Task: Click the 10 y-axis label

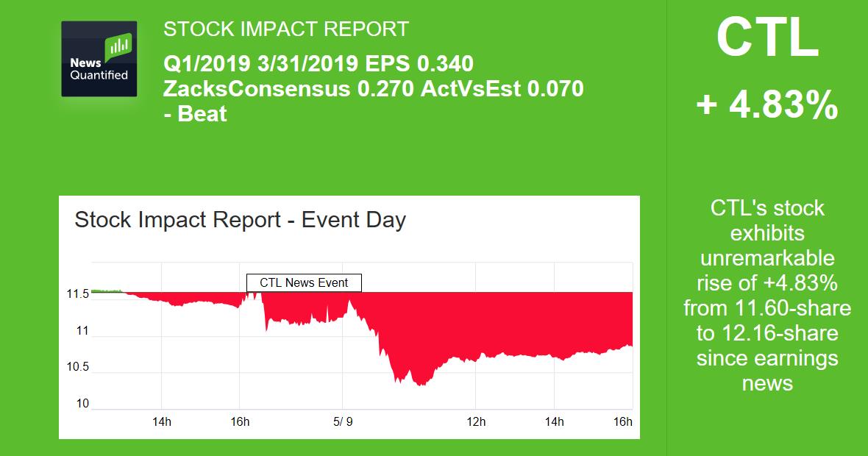Action: [x=82, y=404]
